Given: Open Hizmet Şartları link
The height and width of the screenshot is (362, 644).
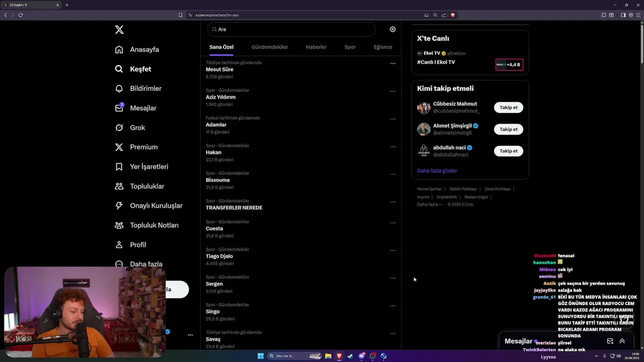Looking at the screenshot, I should coord(429,189).
